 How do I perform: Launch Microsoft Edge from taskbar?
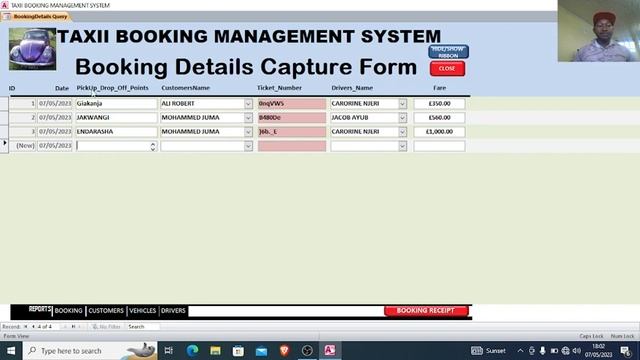[192, 351]
